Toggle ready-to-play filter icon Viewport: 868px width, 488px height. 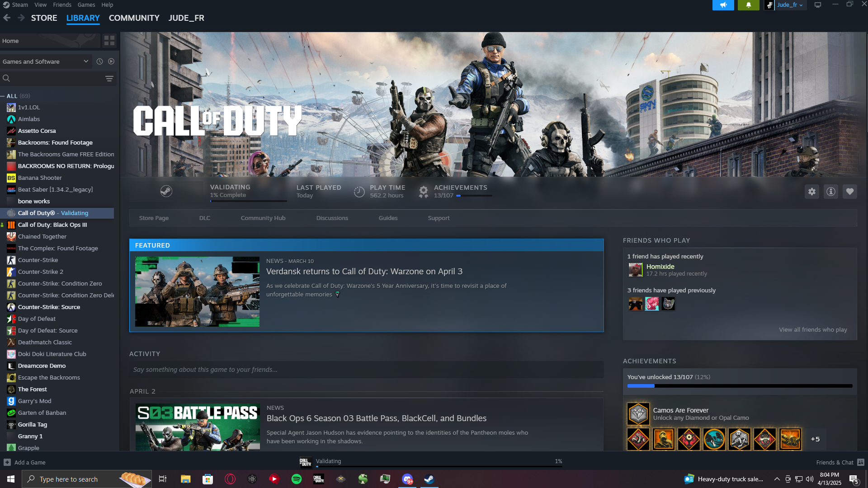[x=111, y=61]
